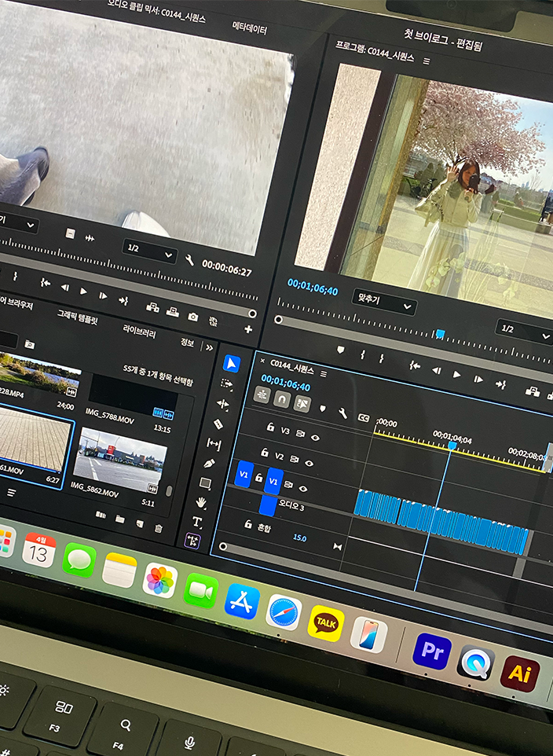The image size is (553, 756).
Task: Step forward one frame in source monitor
Action: pos(103,296)
